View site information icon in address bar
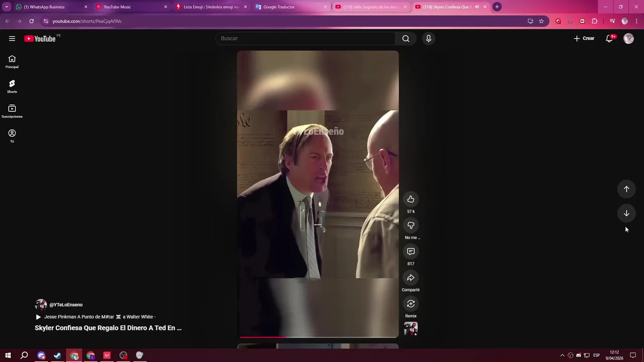The height and width of the screenshot is (362, 644). [46, 21]
